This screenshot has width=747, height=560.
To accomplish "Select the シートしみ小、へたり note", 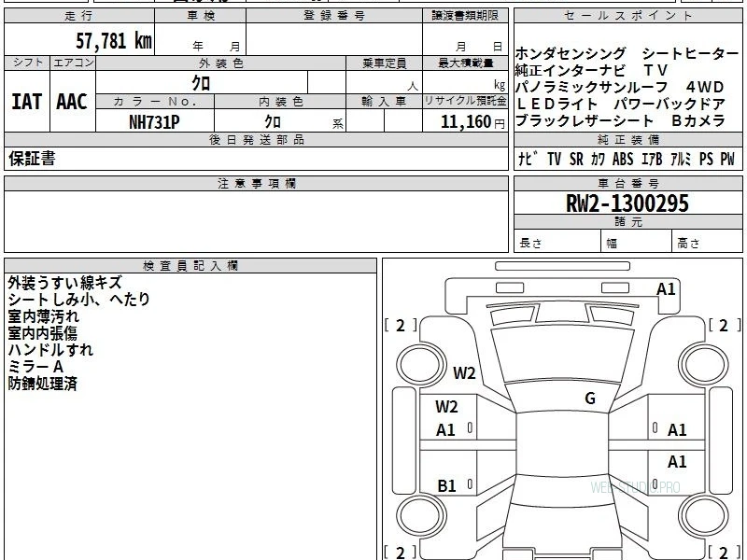I will [79, 300].
